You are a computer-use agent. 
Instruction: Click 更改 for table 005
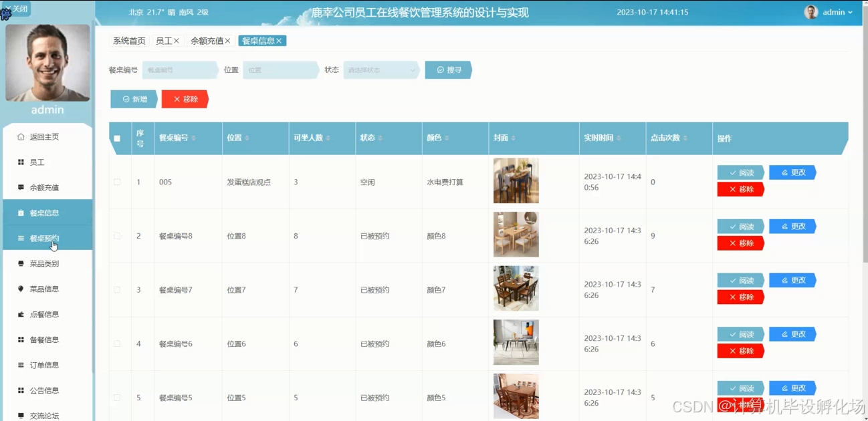(792, 172)
